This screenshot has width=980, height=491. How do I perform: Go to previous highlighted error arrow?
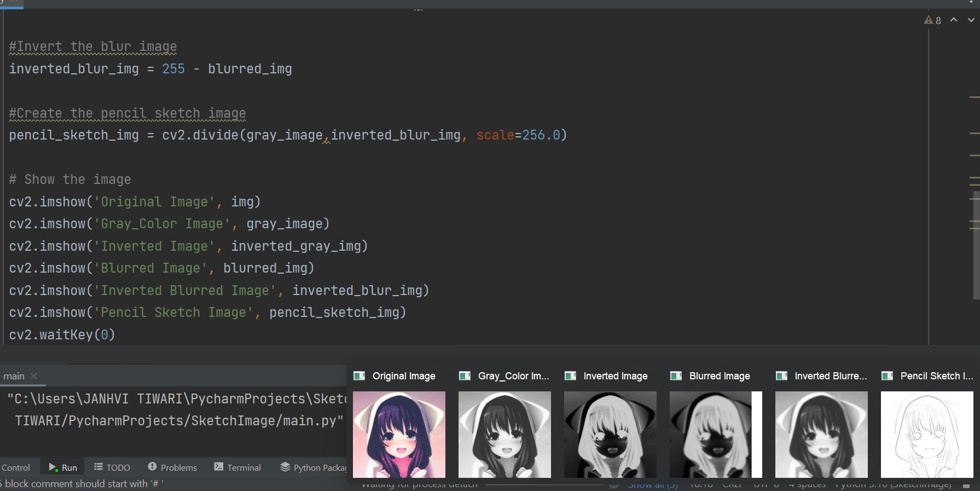tap(954, 20)
